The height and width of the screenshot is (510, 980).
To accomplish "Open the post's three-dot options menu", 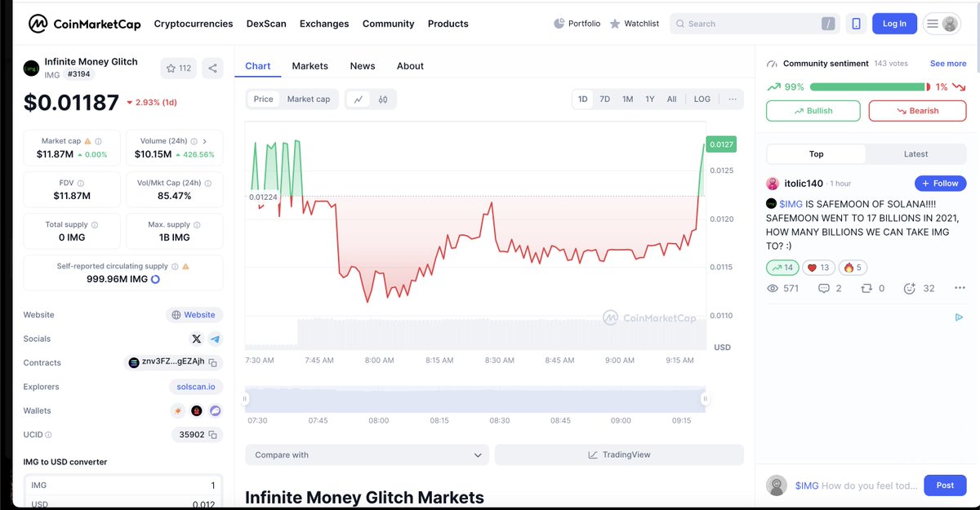I will tap(960, 288).
